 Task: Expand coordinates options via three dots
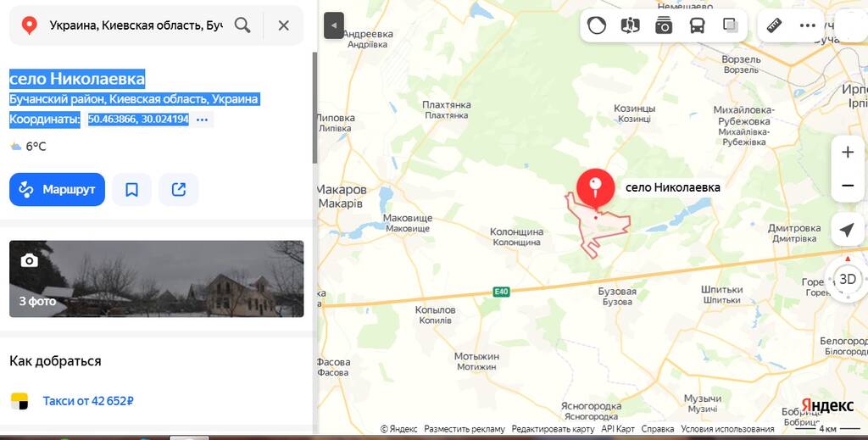point(202,120)
